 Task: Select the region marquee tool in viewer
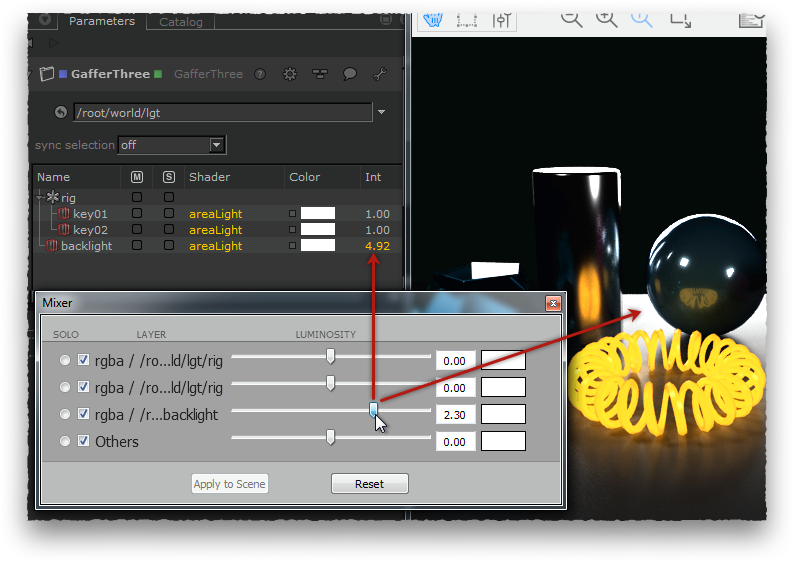pos(466,19)
